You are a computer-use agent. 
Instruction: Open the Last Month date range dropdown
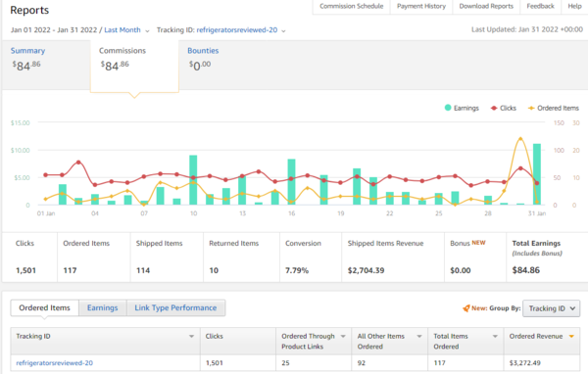126,30
